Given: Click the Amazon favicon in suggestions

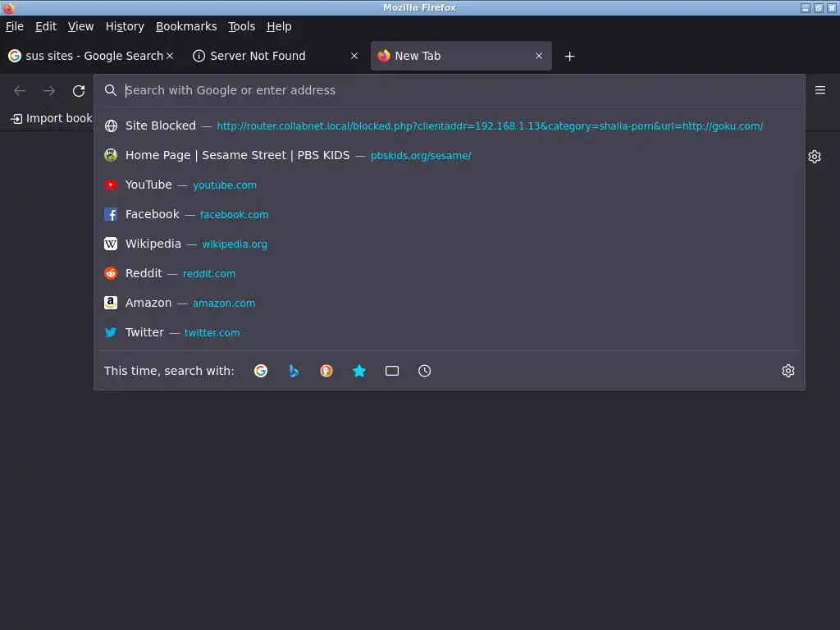Looking at the screenshot, I should click(111, 303).
